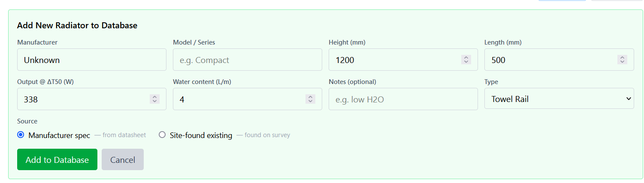This screenshot has width=644, height=183.
Task: Cancel adding the new radiator
Action: [x=122, y=160]
